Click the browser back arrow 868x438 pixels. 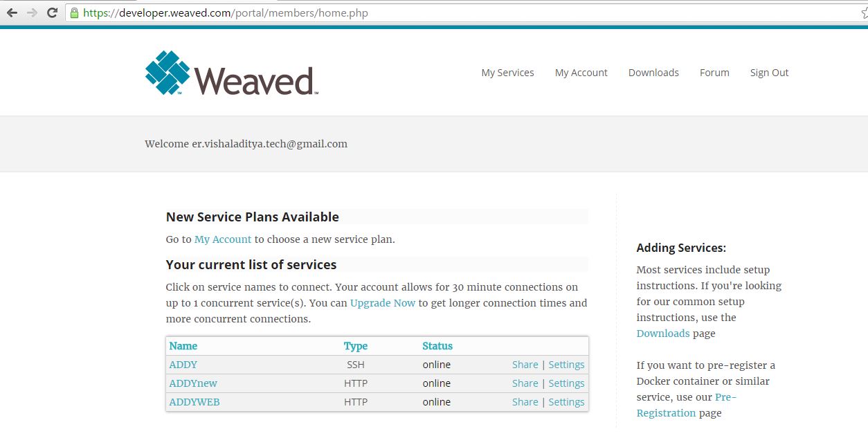pos(12,12)
